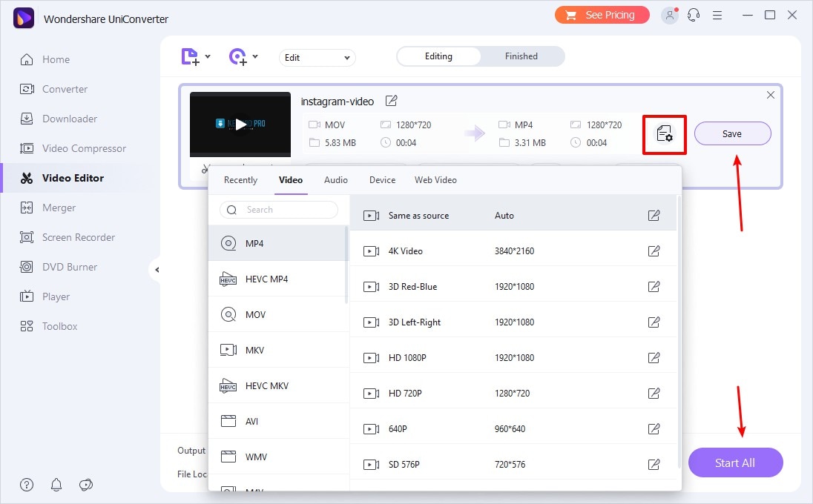The width and height of the screenshot is (813, 504).
Task: Switch to the Editing tab
Action: (x=438, y=56)
